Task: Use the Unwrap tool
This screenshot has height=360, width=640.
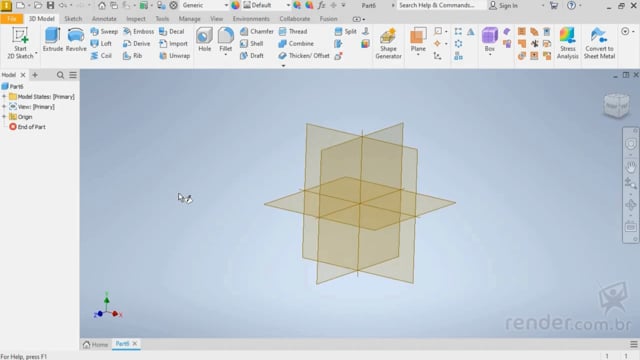Action: [175, 56]
